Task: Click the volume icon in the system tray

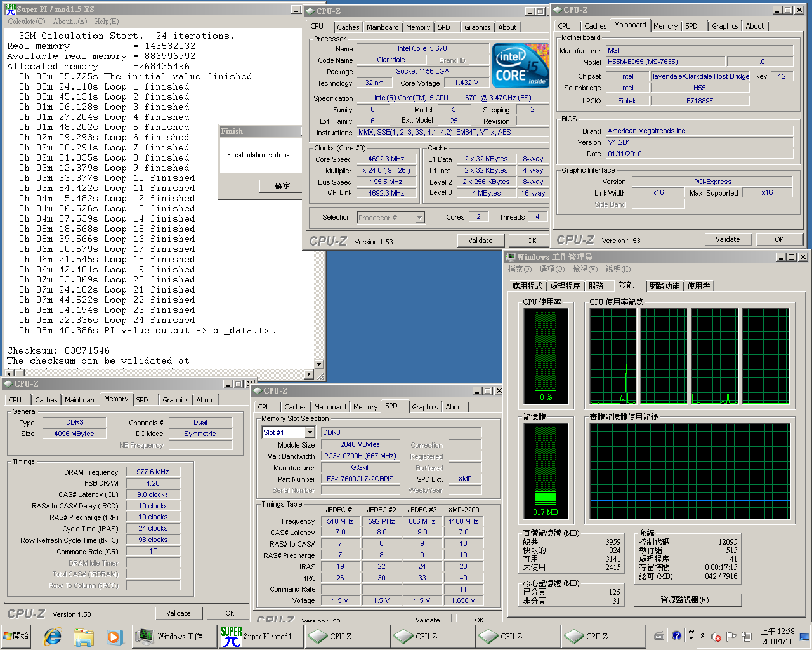Action: (716, 637)
